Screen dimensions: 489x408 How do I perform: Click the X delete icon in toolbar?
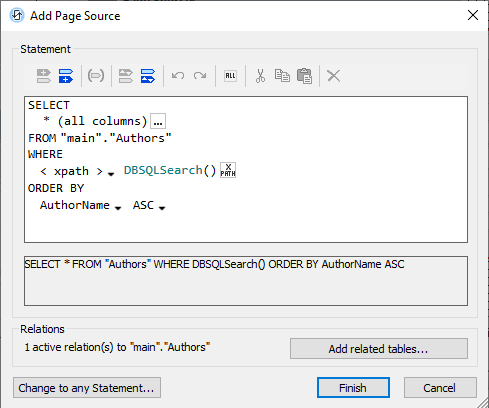(x=334, y=76)
